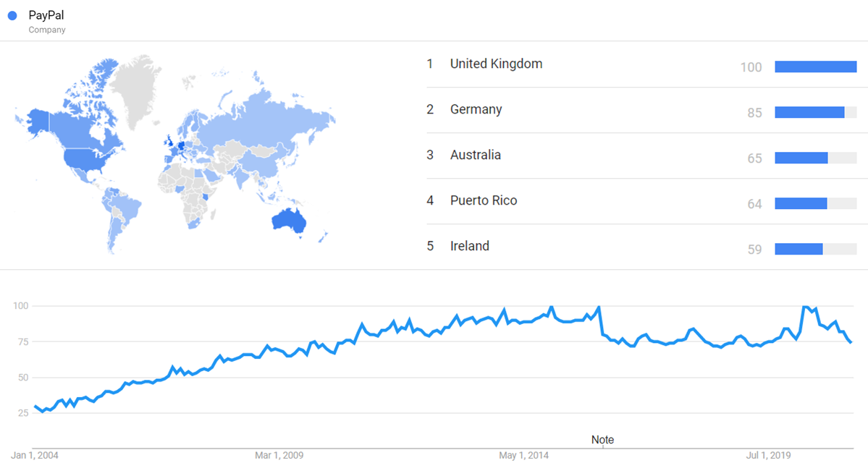Image resolution: width=868 pixels, height=476 pixels.
Task: Click United Kingdom's full interest bar
Action: (x=815, y=67)
